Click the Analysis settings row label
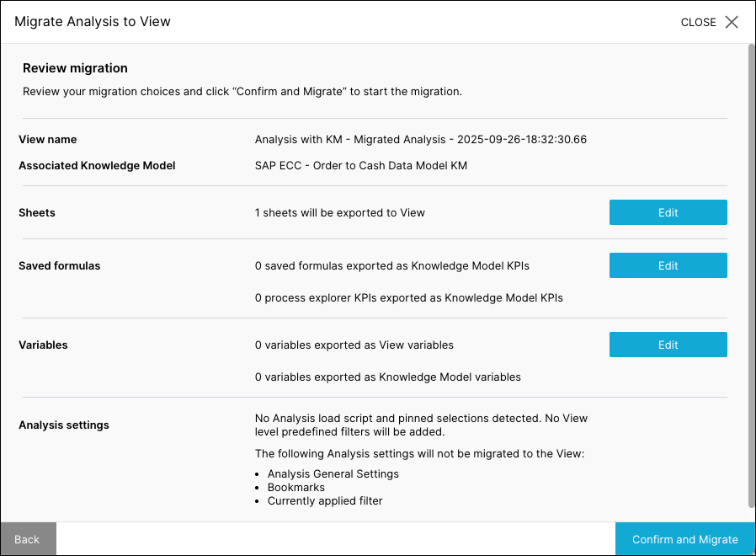This screenshot has width=756, height=556. [64, 425]
